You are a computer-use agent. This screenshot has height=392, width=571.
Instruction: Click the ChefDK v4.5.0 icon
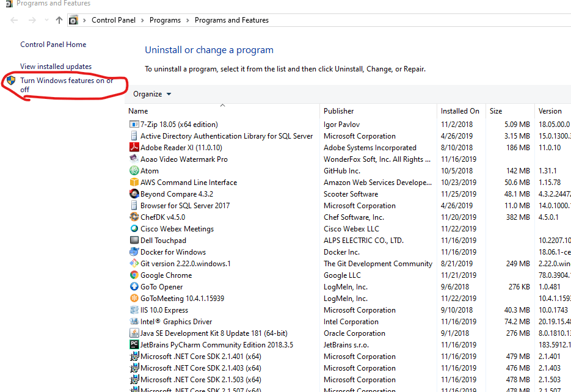click(134, 217)
